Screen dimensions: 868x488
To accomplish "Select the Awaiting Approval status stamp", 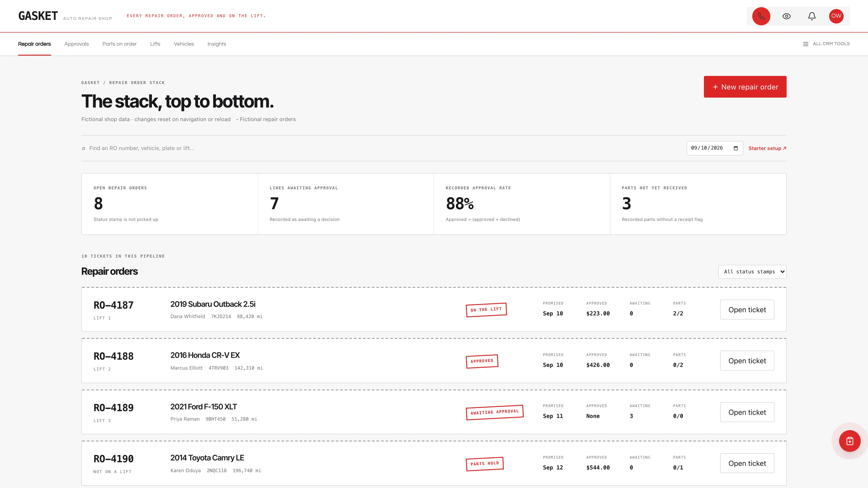I will click(495, 412).
